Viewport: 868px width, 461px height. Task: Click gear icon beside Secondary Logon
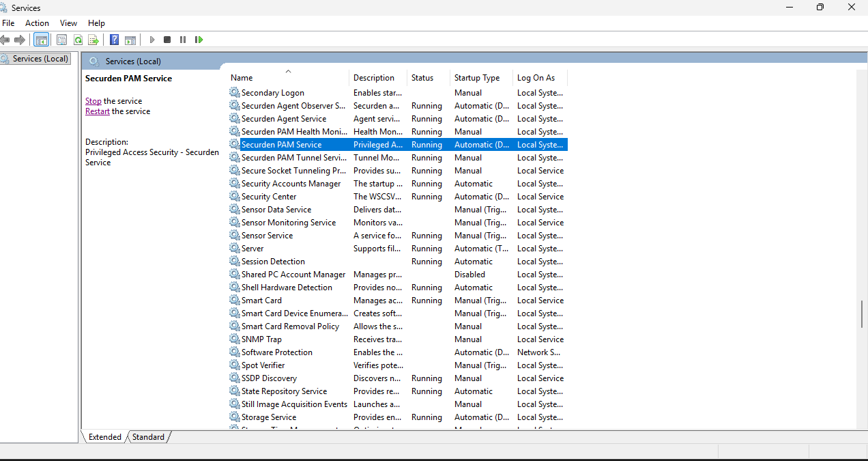(235, 92)
